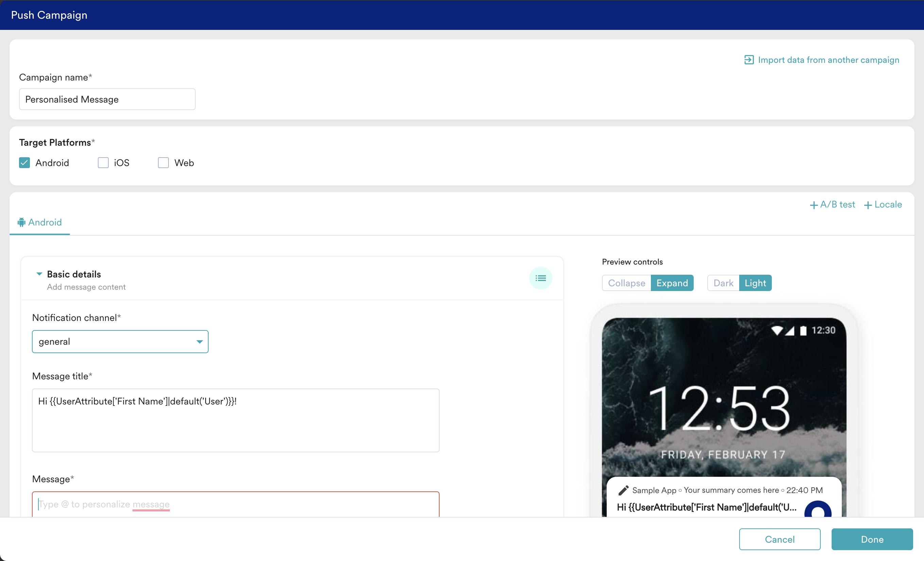
Task: Click into the Message text area
Action: coord(235,504)
